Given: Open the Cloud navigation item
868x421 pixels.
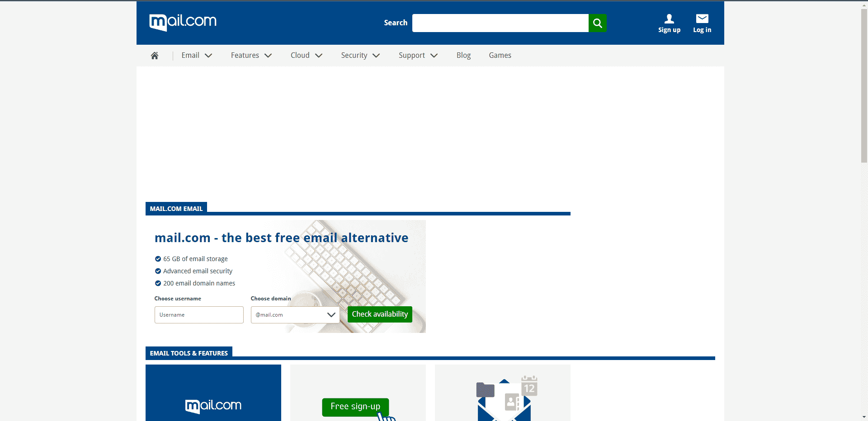Looking at the screenshot, I should click(300, 55).
